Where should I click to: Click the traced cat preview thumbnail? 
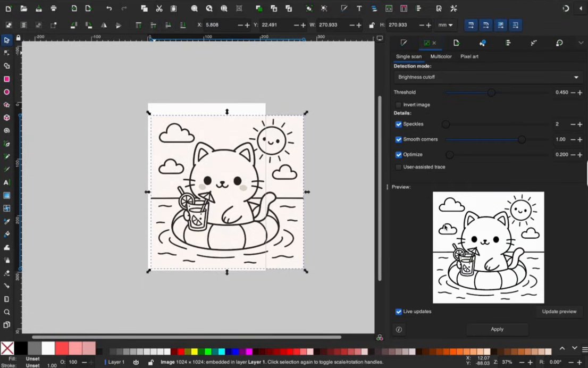[x=488, y=248]
